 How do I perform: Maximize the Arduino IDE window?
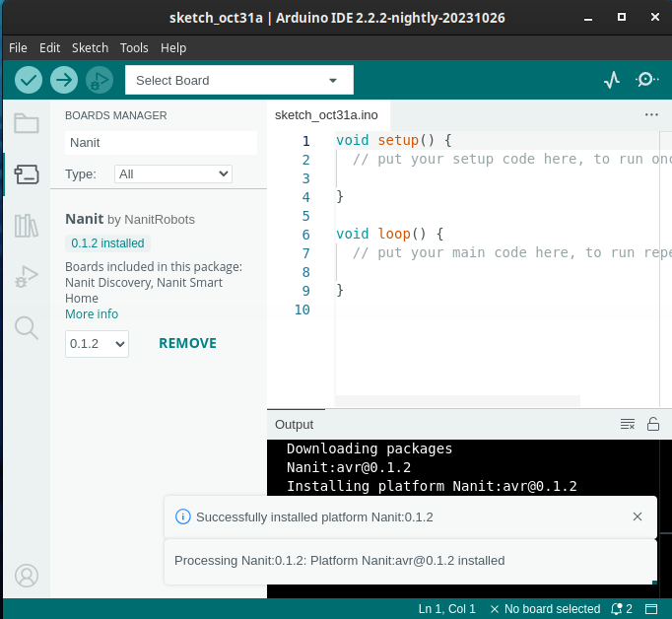click(x=622, y=17)
